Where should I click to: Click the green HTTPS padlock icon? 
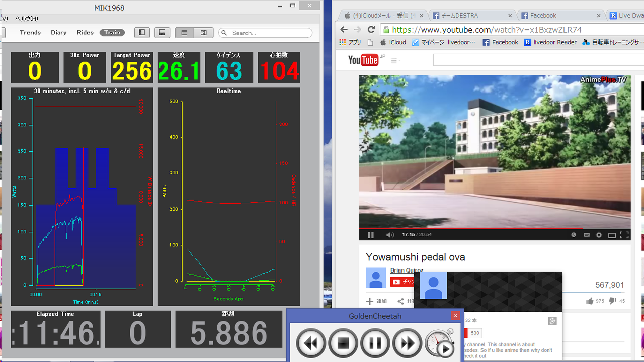point(386,30)
